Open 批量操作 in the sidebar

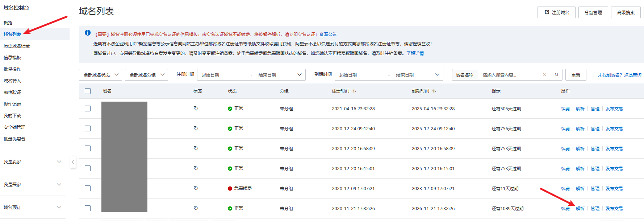coord(12,69)
